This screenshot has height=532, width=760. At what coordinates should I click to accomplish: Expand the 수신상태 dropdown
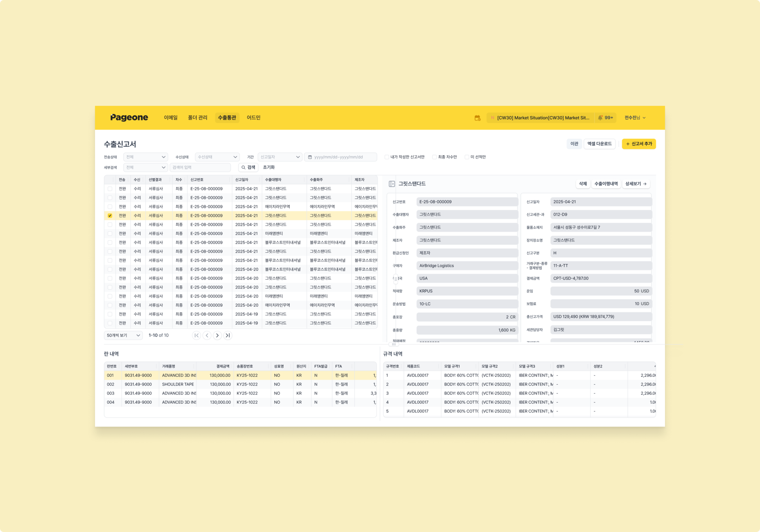pos(217,157)
